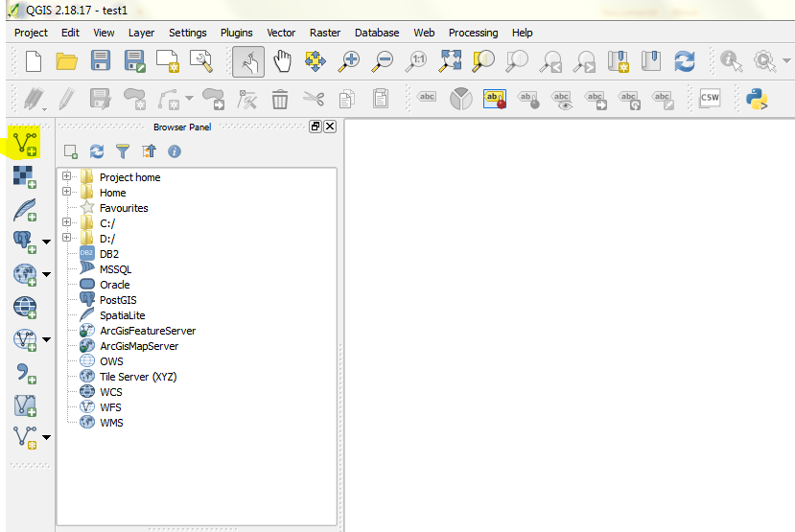Click New Bookmark icon

[618, 61]
